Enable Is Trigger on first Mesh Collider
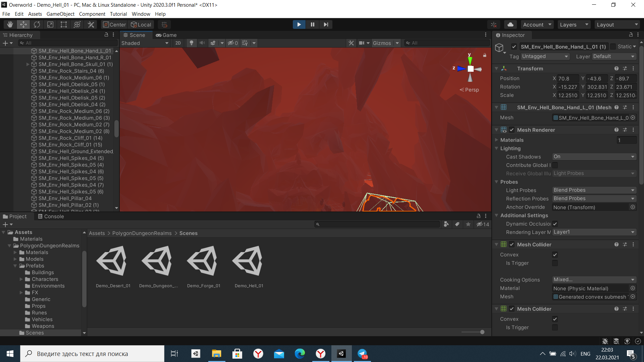The image size is (644, 362). (x=555, y=263)
